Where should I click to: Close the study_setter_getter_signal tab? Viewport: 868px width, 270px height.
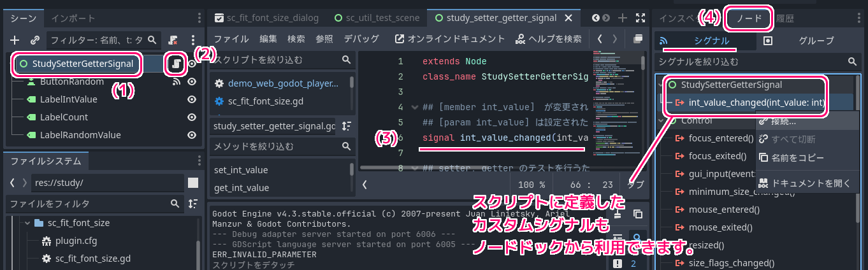[x=568, y=18]
